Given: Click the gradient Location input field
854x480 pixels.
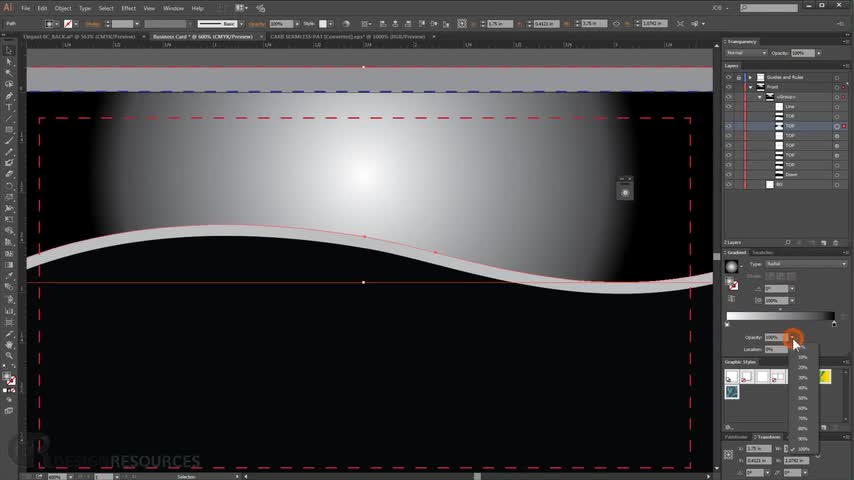Looking at the screenshot, I should click(776, 349).
